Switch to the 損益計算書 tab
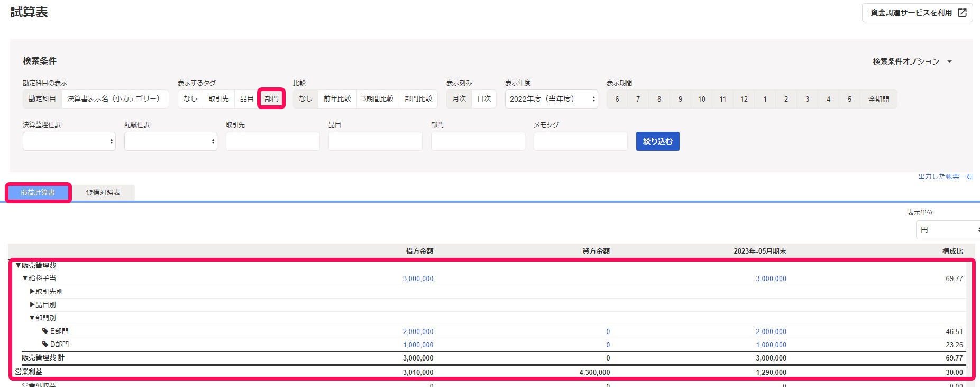Screen dimensions: 980x387 pos(38,193)
